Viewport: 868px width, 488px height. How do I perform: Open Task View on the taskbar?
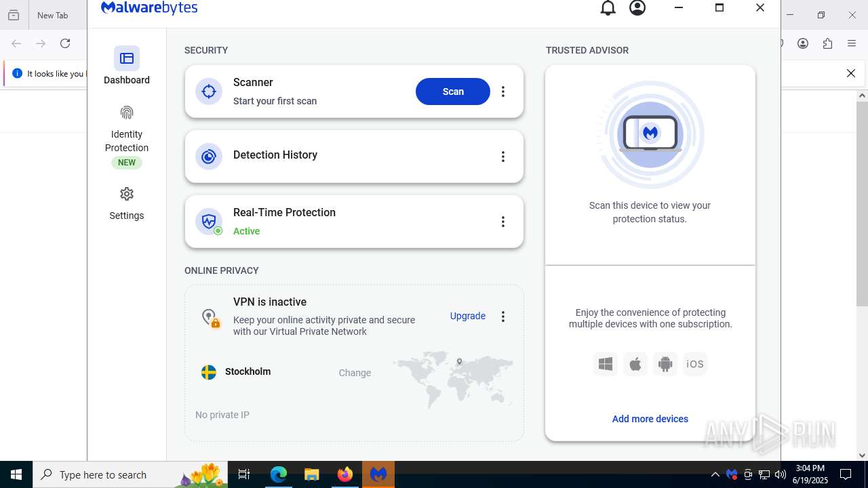pos(245,474)
